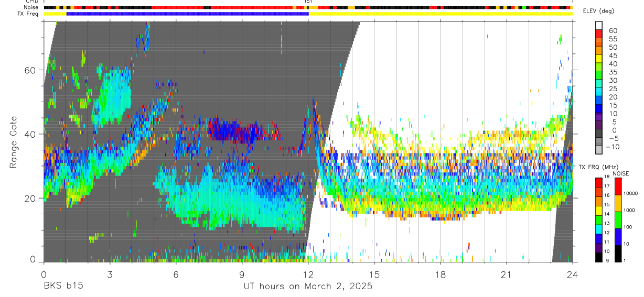
Task: Click TX FRQ legend label 18
Action: (x=608, y=178)
